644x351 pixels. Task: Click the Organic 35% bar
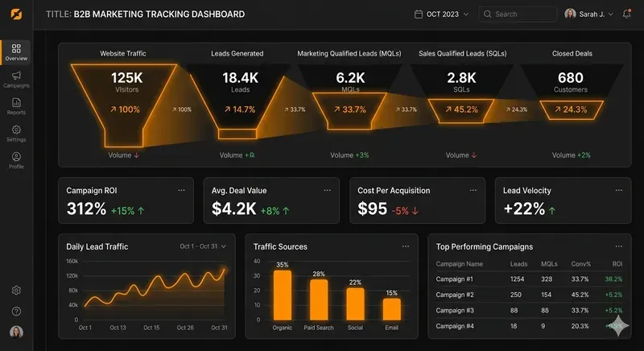point(283,295)
